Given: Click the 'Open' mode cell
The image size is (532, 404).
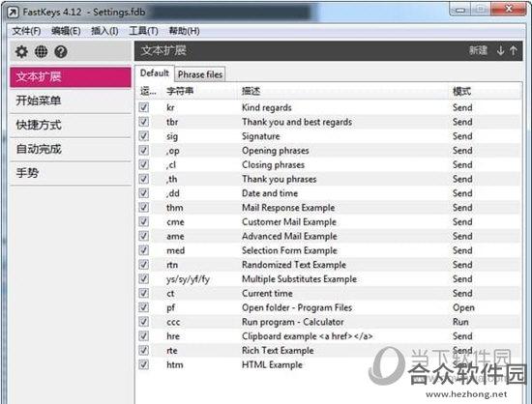Looking at the screenshot, I should coord(463,307).
